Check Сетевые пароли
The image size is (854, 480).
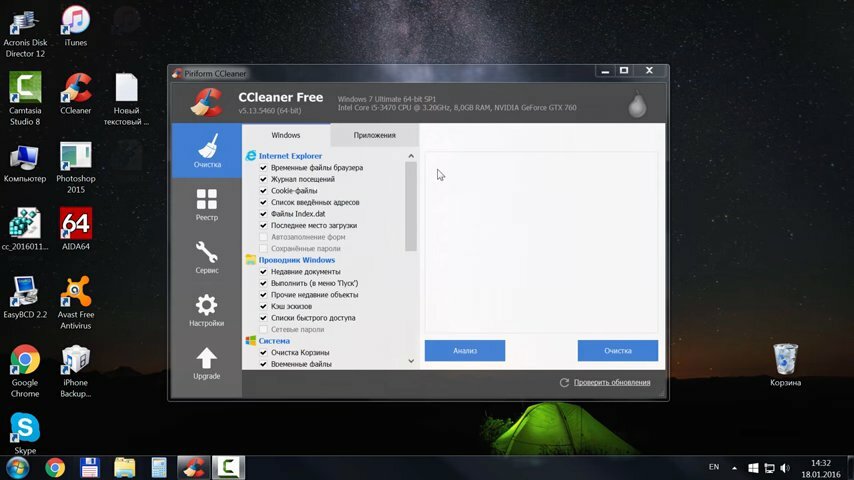[263, 330]
